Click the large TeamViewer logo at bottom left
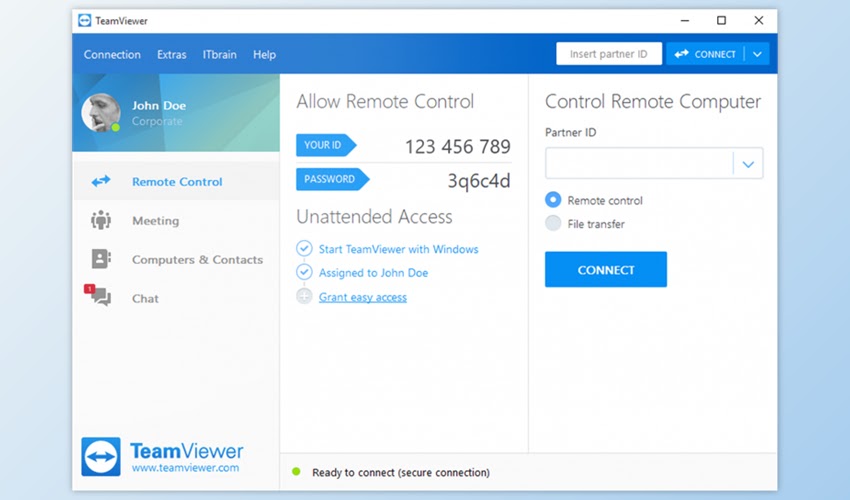Screen dimensions: 850x500 pos(101,457)
